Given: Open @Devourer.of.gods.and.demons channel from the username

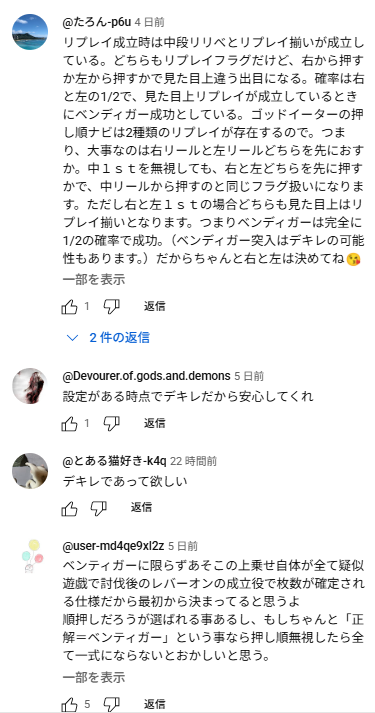Looking at the screenshot, I should pyautogui.click(x=146, y=376).
